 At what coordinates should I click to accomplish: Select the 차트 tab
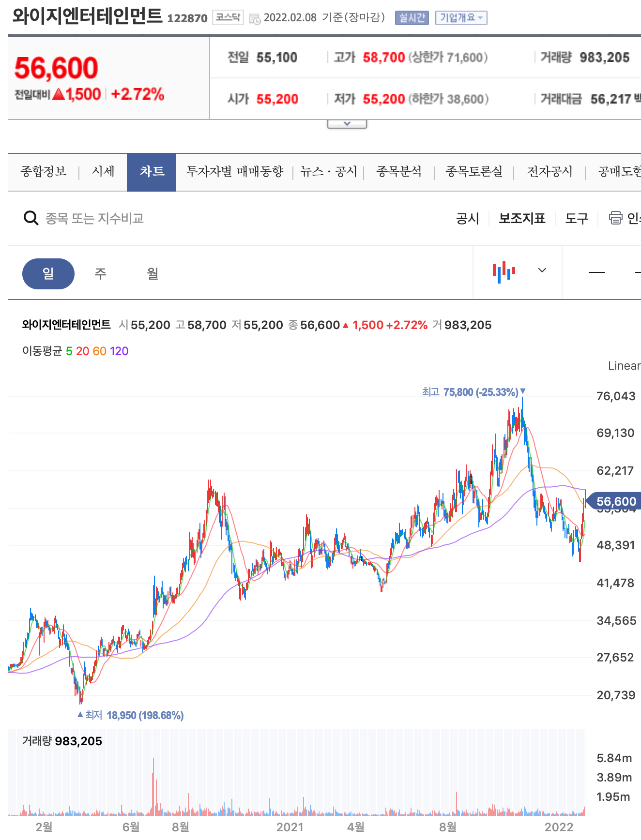(x=152, y=172)
